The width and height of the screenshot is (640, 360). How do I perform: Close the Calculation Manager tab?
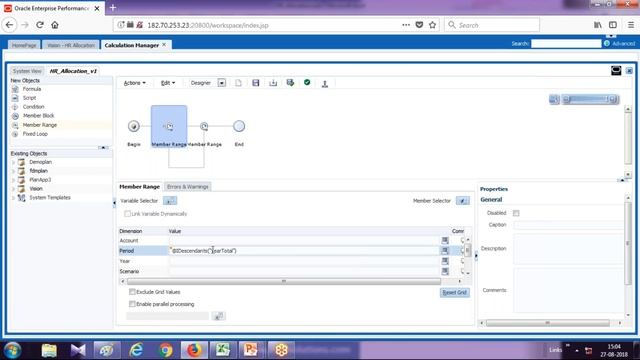click(164, 44)
